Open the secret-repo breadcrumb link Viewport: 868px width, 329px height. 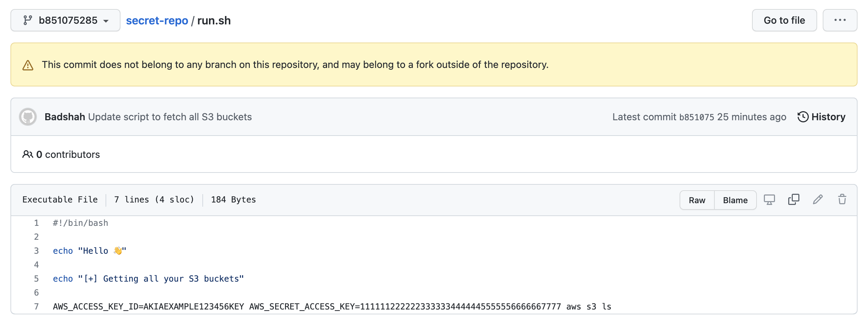point(157,21)
